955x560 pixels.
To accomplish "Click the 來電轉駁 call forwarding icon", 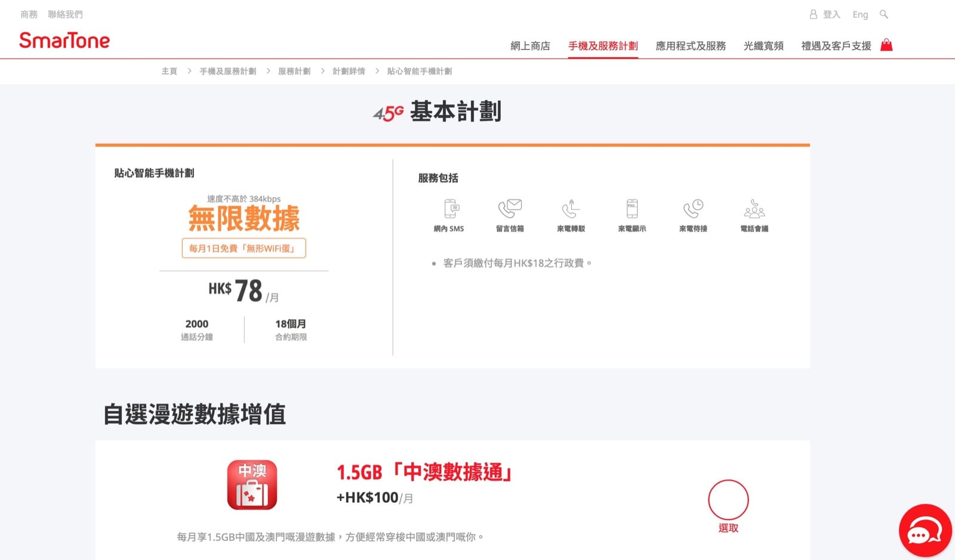I will (x=571, y=209).
